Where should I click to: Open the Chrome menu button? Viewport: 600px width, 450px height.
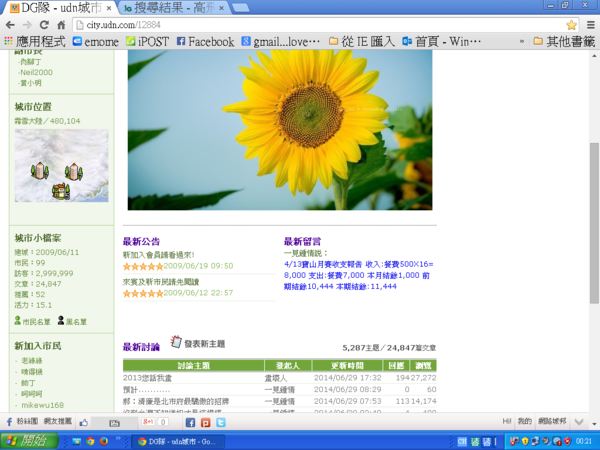click(x=589, y=24)
